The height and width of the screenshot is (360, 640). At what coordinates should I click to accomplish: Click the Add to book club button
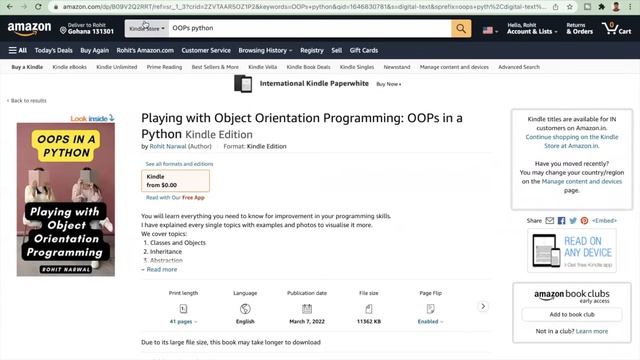tap(572, 314)
